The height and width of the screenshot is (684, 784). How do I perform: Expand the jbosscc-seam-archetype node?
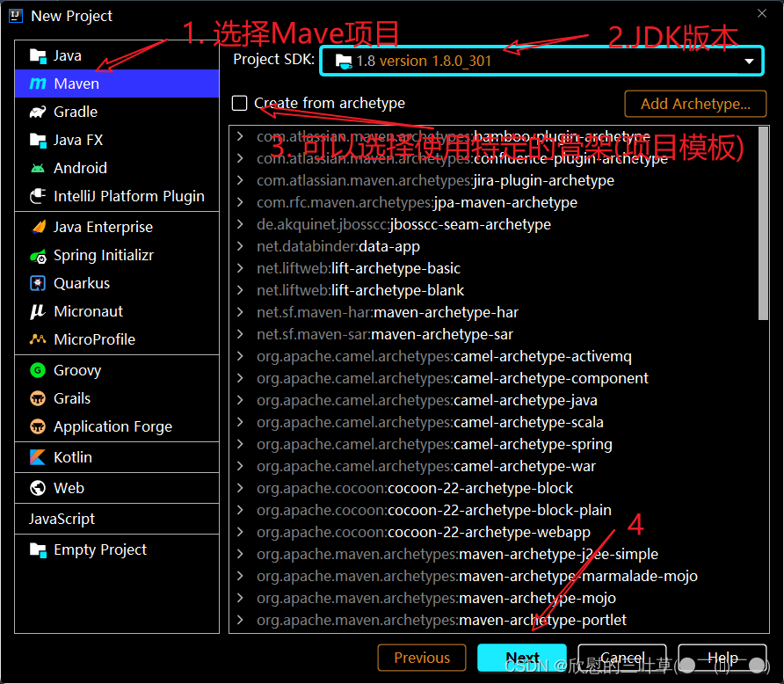(x=241, y=224)
